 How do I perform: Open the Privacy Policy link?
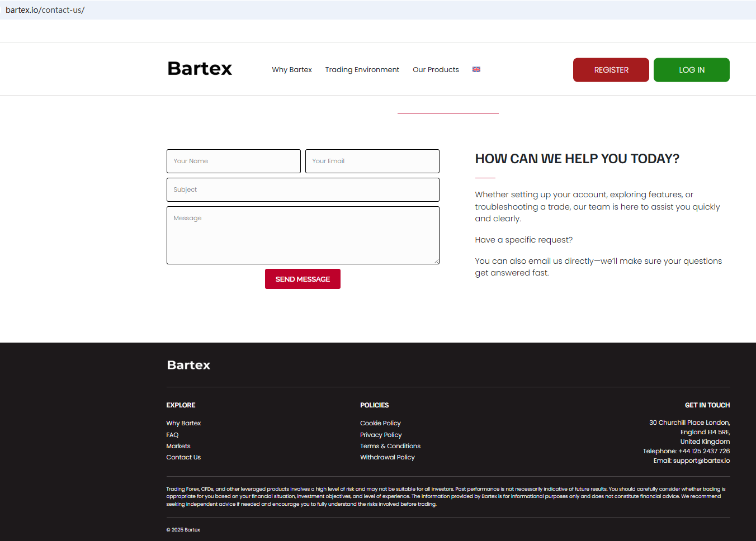pos(381,435)
